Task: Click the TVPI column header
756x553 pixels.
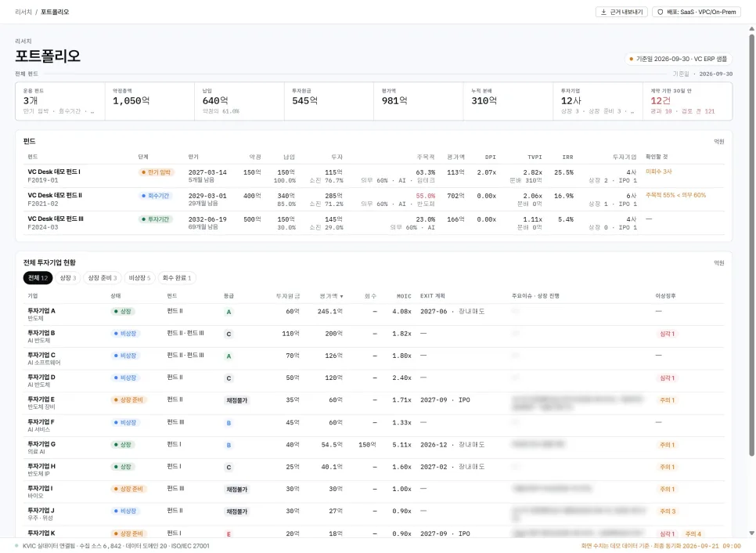Action: (x=535, y=157)
